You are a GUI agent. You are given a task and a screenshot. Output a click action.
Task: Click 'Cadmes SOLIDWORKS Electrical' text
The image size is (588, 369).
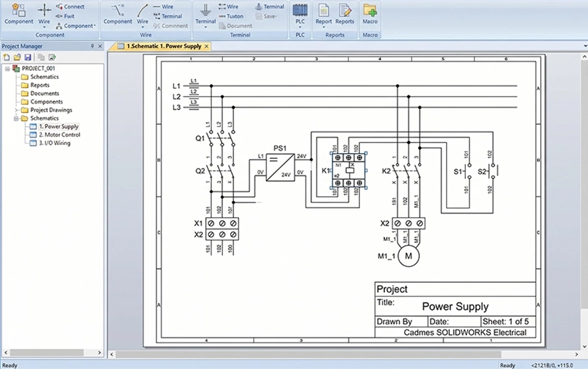point(465,332)
